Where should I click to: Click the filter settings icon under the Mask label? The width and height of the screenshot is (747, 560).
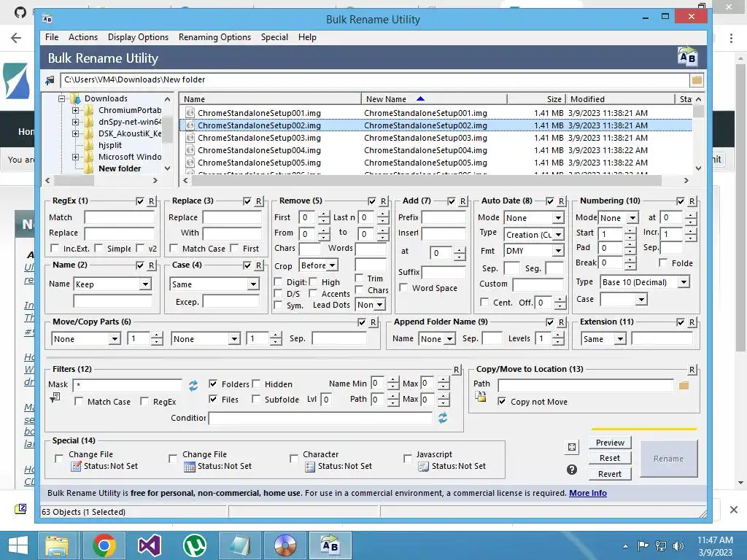pos(55,397)
